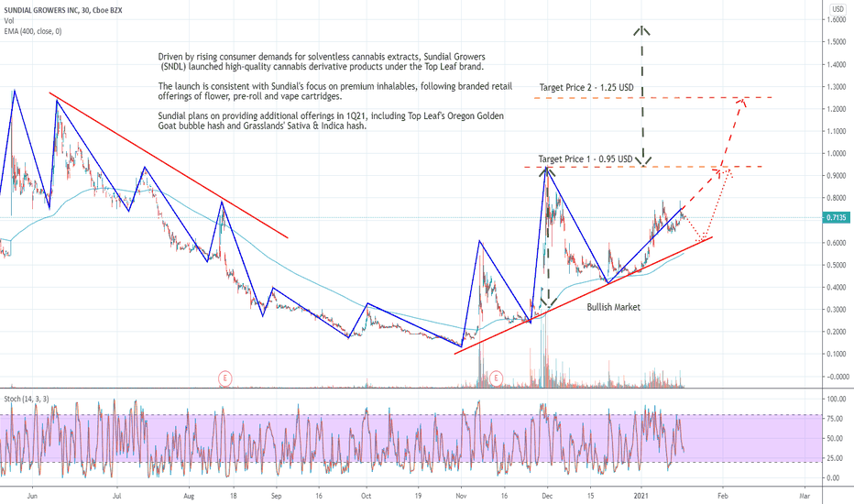Click the 'The launch is consistent' paragraph
This screenshot has height=504, width=854.
coord(335,92)
